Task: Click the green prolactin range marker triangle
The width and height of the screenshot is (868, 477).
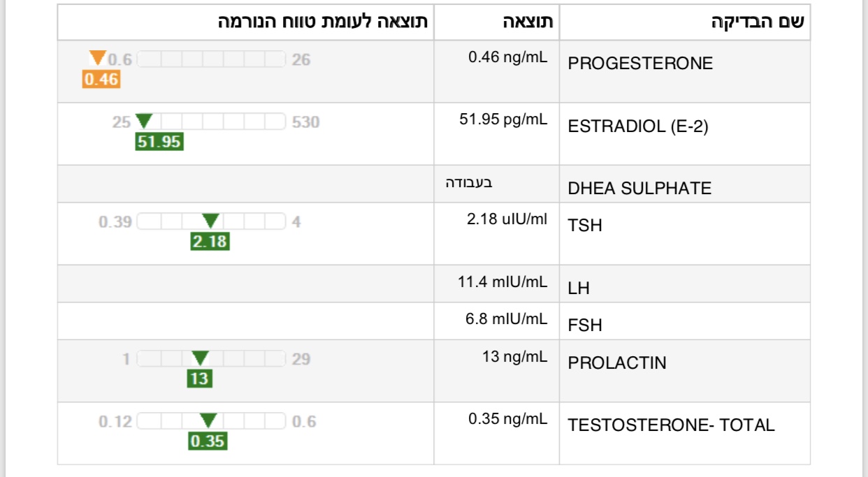Action: [200, 358]
